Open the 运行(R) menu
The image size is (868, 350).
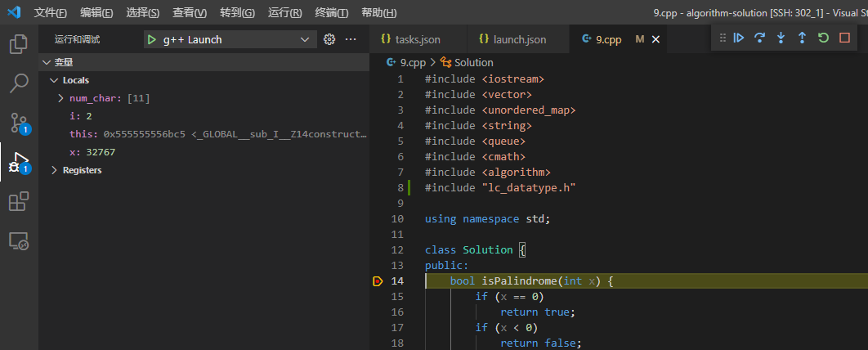(x=285, y=13)
